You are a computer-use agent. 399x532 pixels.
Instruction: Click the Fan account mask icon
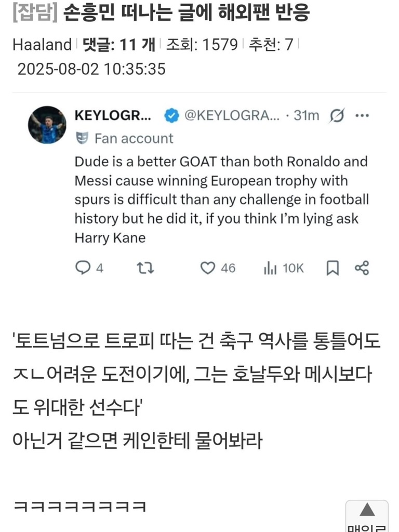click(x=82, y=138)
